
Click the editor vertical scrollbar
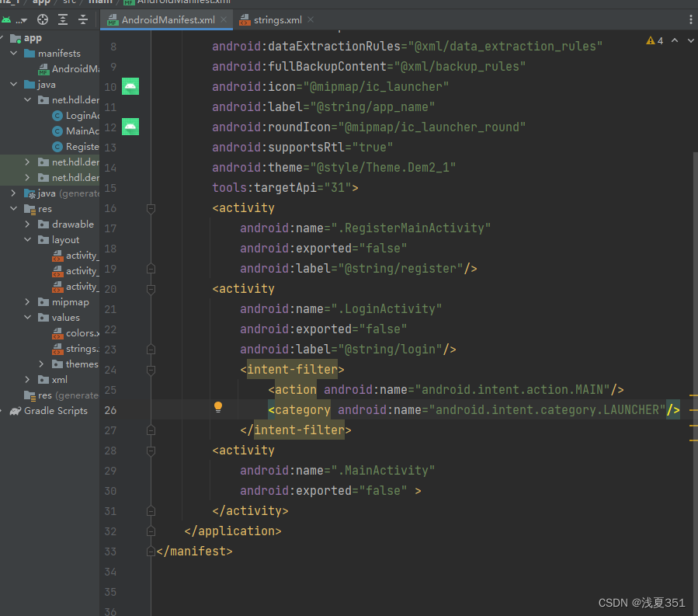[695, 383]
